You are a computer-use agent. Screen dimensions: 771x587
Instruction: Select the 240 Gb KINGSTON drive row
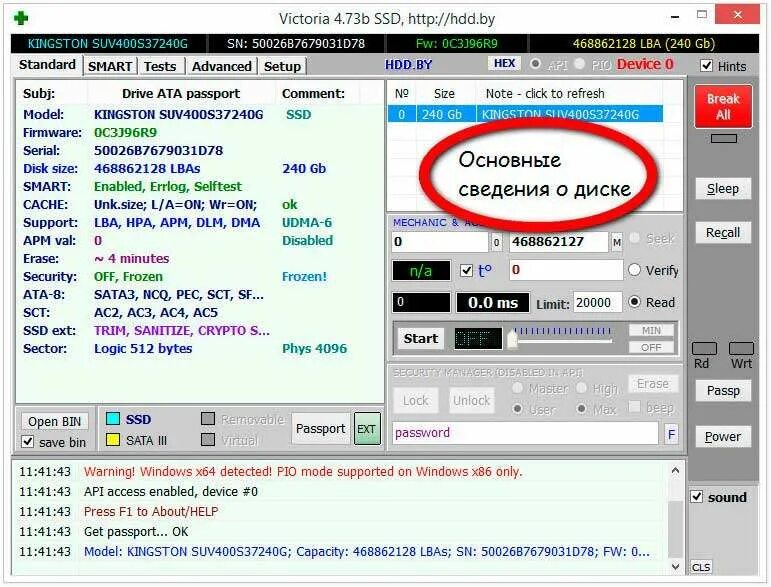pos(525,115)
